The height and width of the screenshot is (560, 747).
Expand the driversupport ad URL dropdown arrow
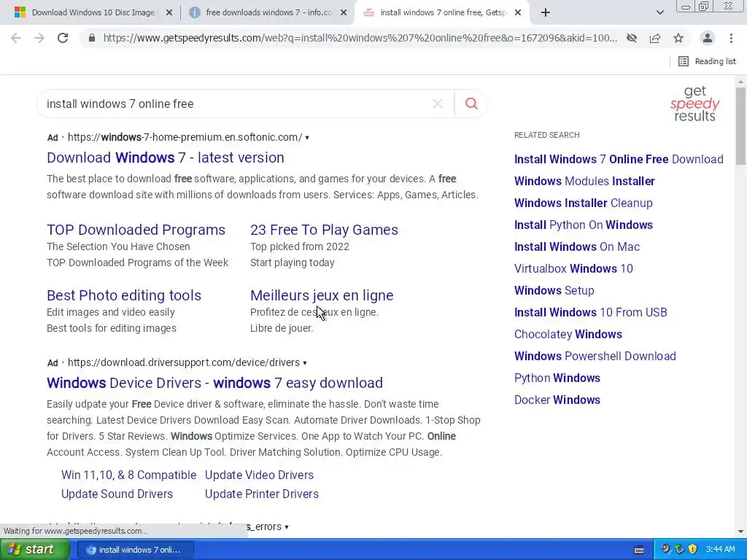click(304, 363)
